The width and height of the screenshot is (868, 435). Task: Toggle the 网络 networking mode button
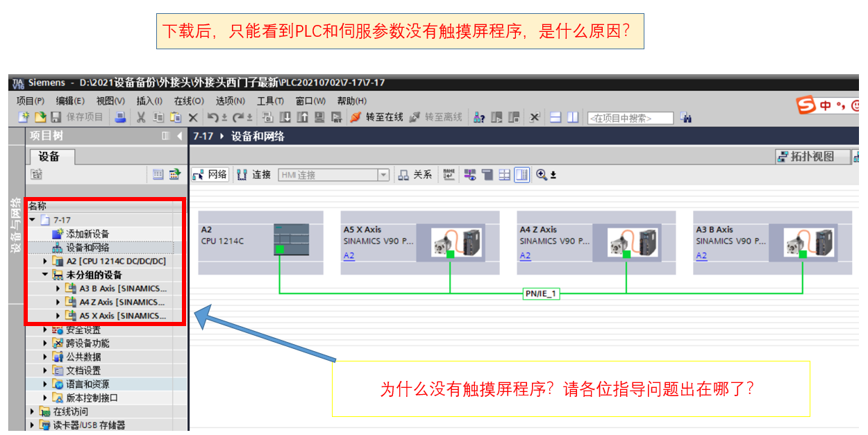(x=210, y=175)
